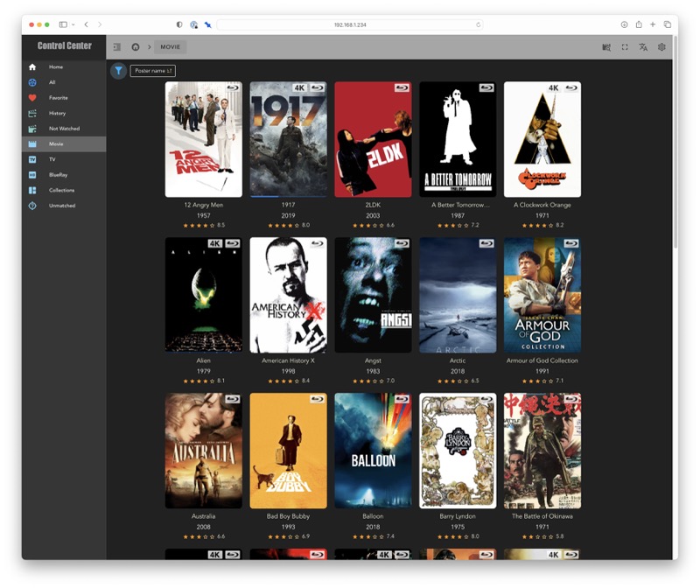Click the Arctic title text
Image resolution: width=700 pixels, height=588 pixels.
pyautogui.click(x=458, y=360)
